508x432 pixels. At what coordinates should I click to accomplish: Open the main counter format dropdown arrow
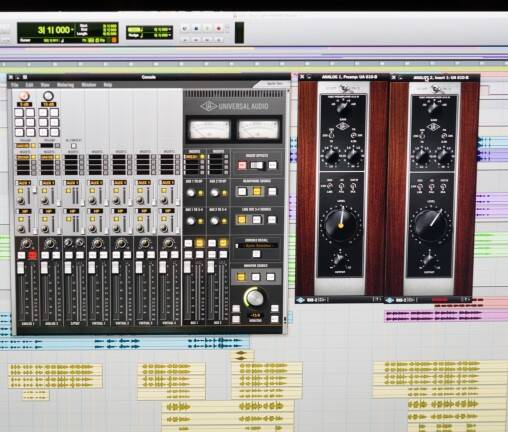[72, 30]
